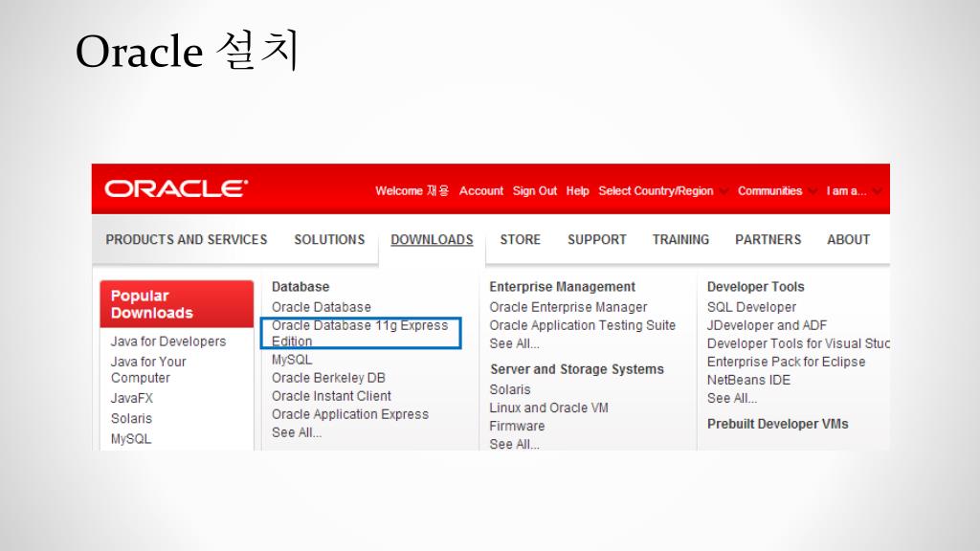The image size is (980, 551).
Task: Expand the 'I am a...' dropdown
Action: 853,190
